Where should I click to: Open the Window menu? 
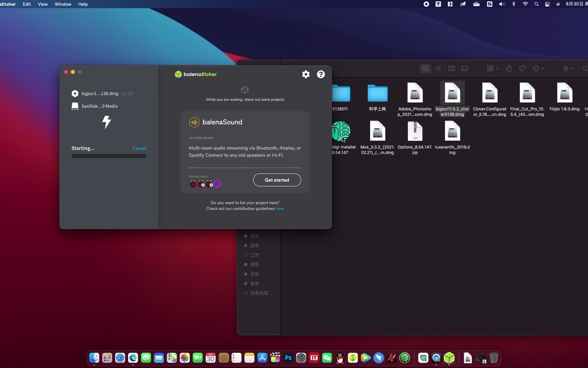[63, 4]
